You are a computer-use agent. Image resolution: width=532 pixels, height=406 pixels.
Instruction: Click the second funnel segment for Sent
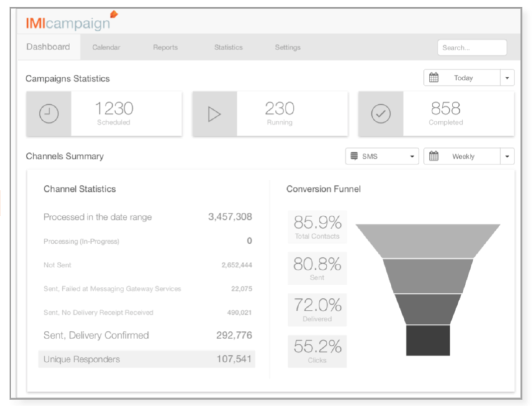click(x=428, y=276)
